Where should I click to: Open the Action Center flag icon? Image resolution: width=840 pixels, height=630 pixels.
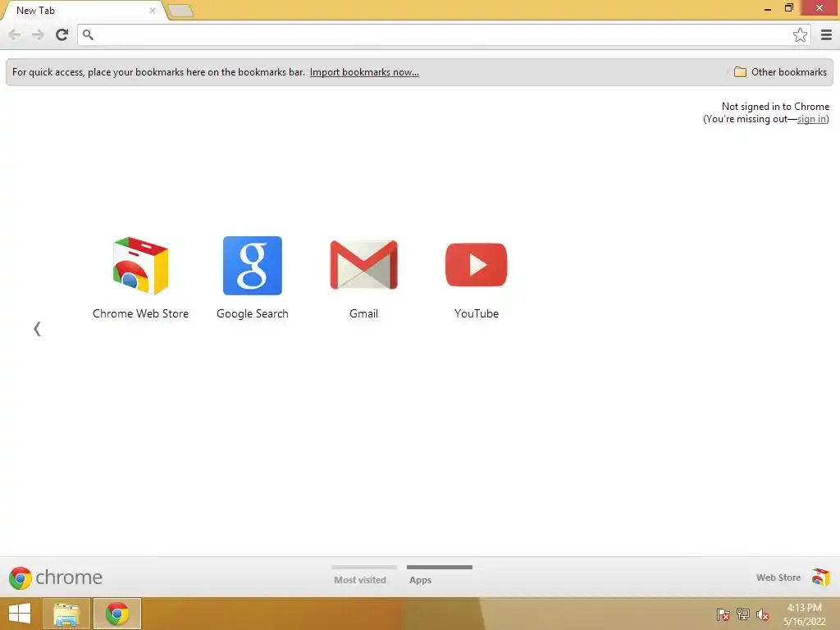point(724,614)
